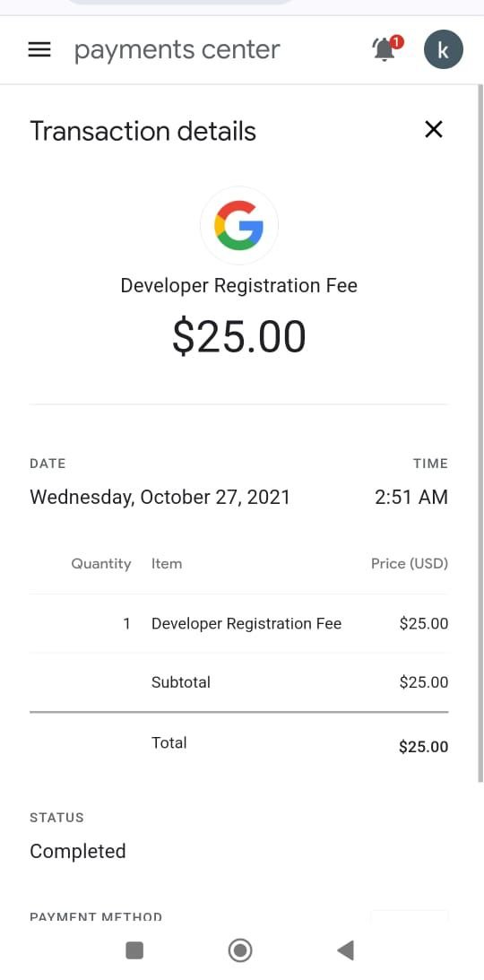This screenshot has width=484, height=980.
Task: Click the Completed status text
Action: 77,851
